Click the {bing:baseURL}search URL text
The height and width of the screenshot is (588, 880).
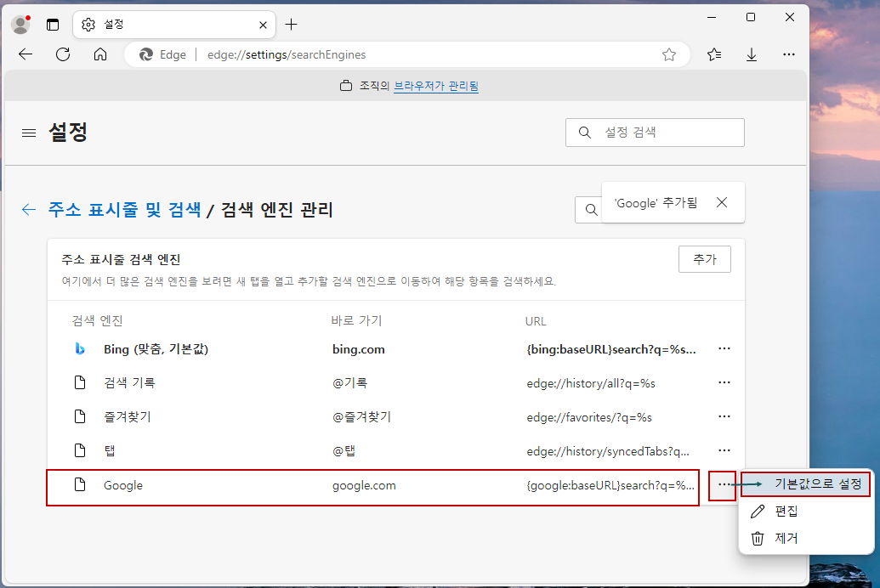click(611, 349)
